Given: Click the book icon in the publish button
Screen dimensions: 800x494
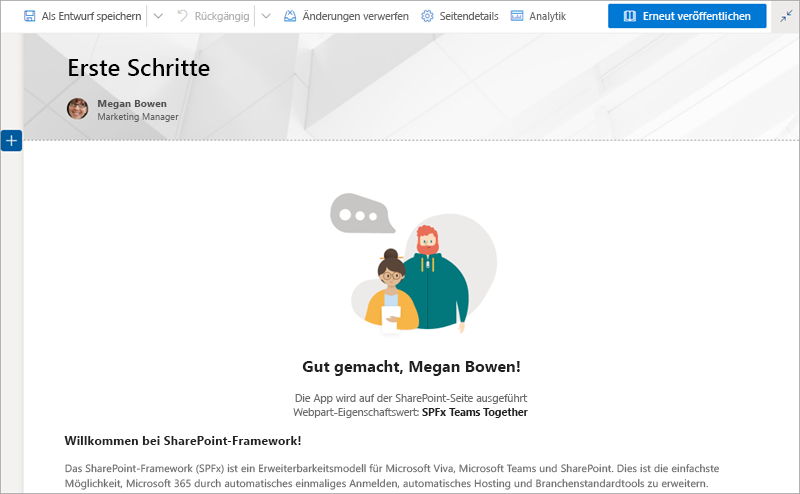Looking at the screenshot, I should [x=630, y=16].
